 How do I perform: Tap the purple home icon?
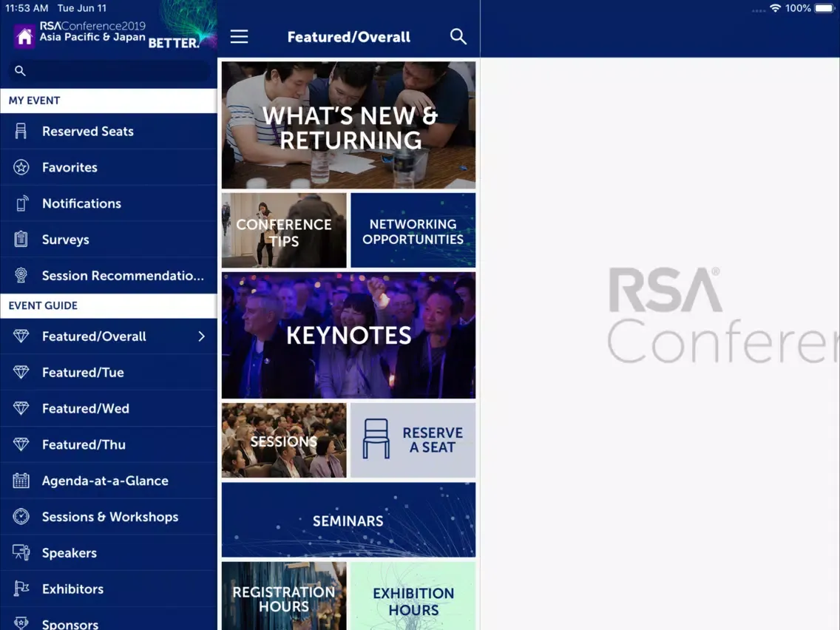[x=24, y=36]
